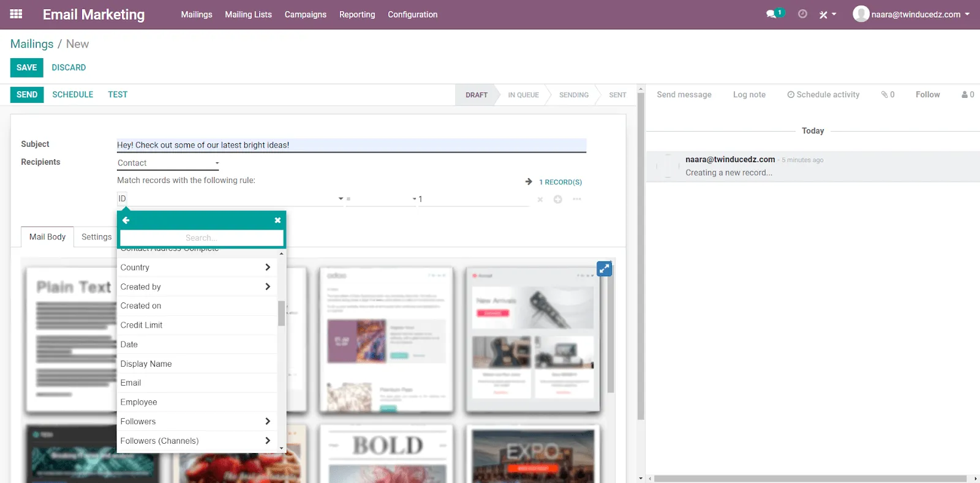Open the activities clock icon
The height and width of the screenshot is (483, 980).
point(802,14)
